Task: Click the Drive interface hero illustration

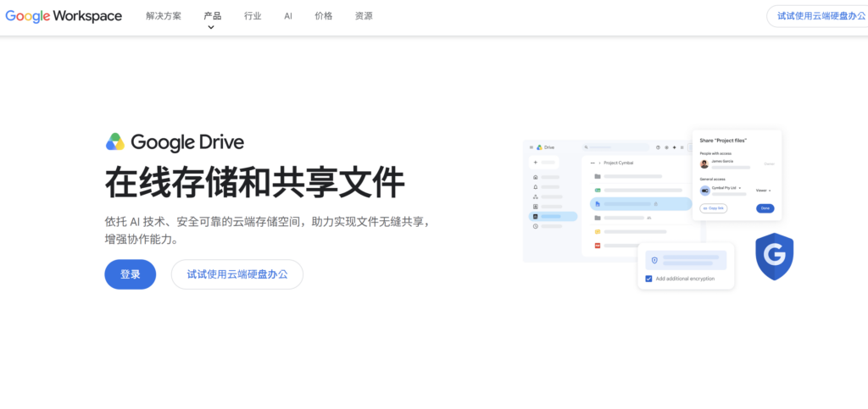Action: (x=659, y=210)
